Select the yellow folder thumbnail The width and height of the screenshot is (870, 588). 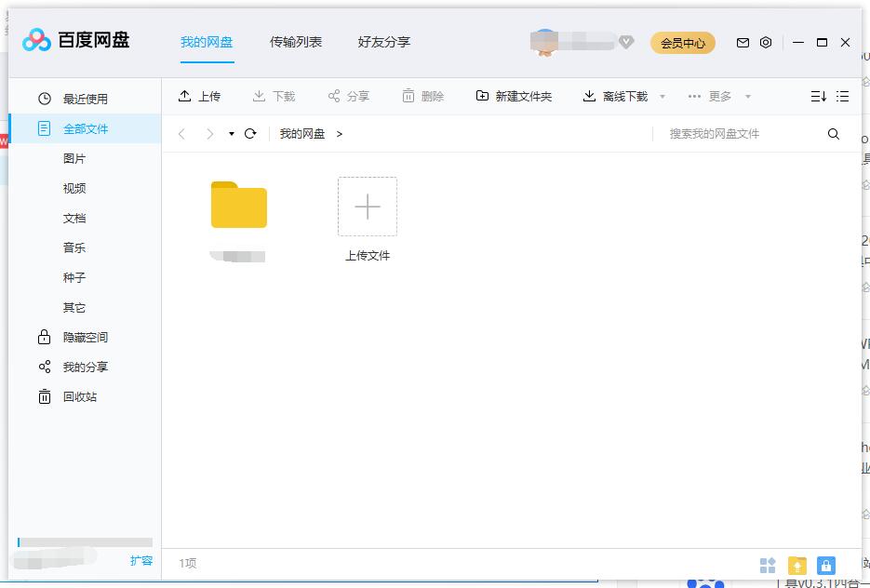pos(238,205)
